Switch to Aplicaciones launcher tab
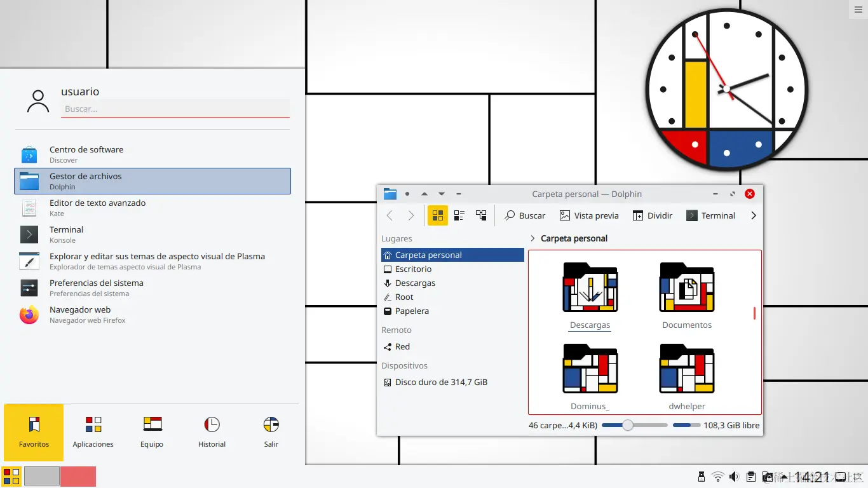This screenshot has width=868, height=488. pyautogui.click(x=93, y=432)
